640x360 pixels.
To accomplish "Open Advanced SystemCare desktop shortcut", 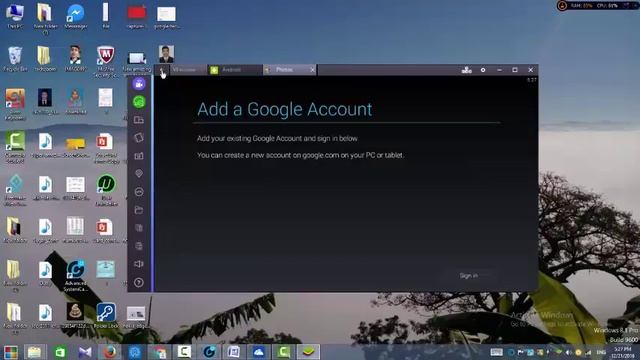I will point(76,276).
